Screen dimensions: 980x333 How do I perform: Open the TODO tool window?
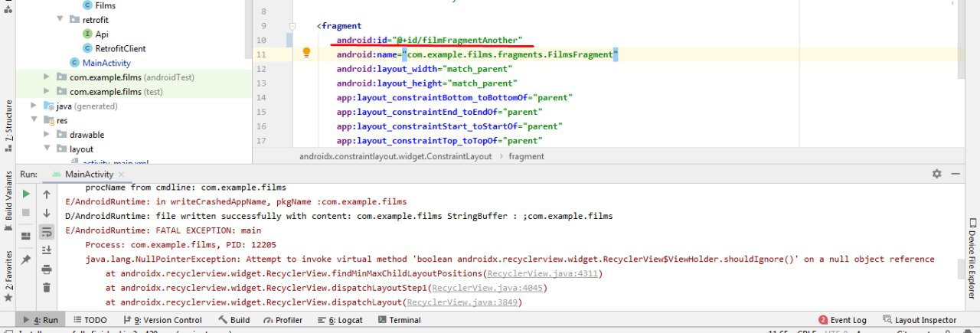[90, 320]
